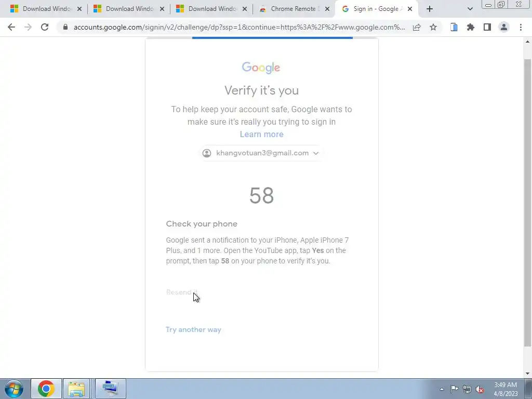Open network status tray icon
Viewport: 532px width, 399px height.
(x=467, y=389)
